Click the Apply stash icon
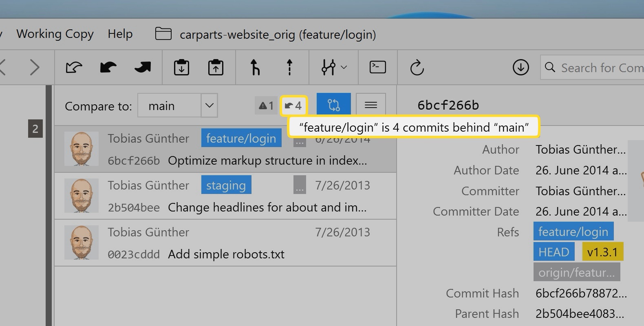Screen dimensions: 644x326 tap(216, 67)
